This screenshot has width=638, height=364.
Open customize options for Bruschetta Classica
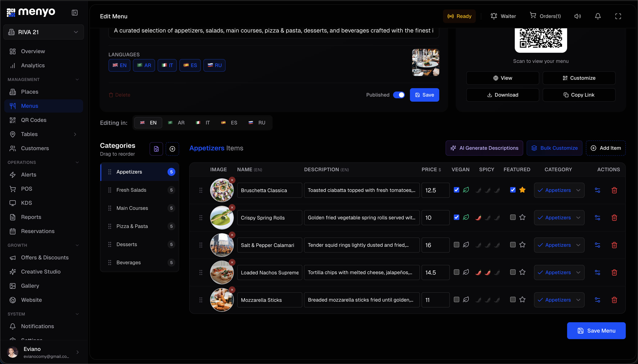[597, 190]
